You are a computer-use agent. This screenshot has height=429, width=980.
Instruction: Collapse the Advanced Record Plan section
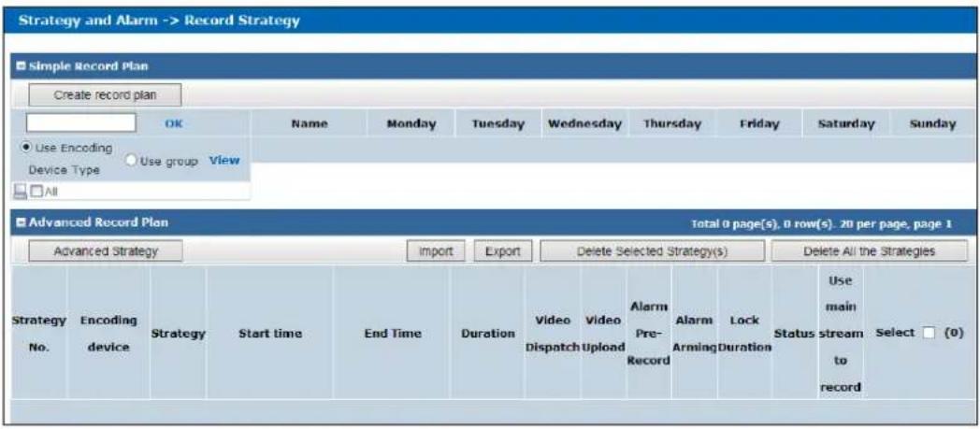[x=22, y=222]
